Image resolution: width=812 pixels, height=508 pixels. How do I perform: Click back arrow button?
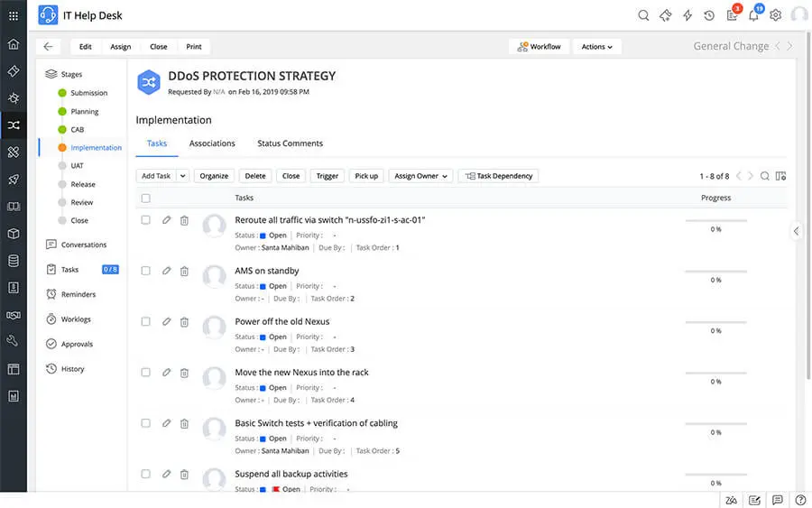(x=48, y=47)
